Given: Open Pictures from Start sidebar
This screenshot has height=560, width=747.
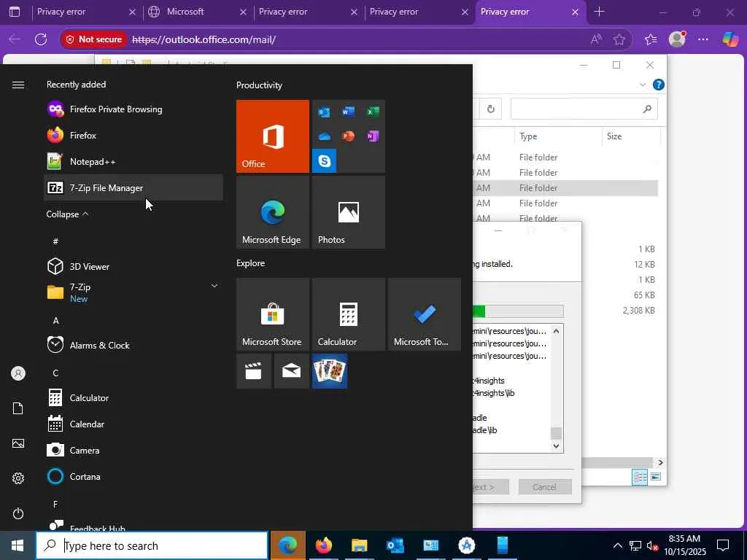Looking at the screenshot, I should pos(18,443).
